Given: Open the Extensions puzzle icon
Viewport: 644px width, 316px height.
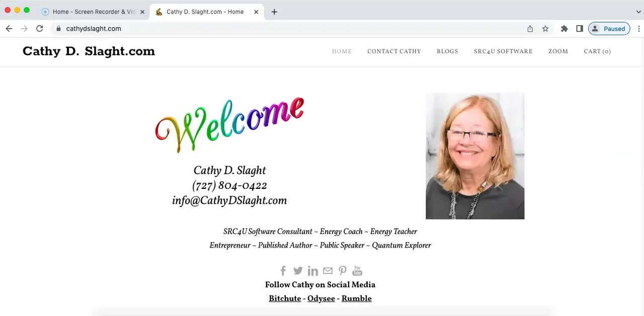Looking at the screenshot, I should click(x=565, y=29).
